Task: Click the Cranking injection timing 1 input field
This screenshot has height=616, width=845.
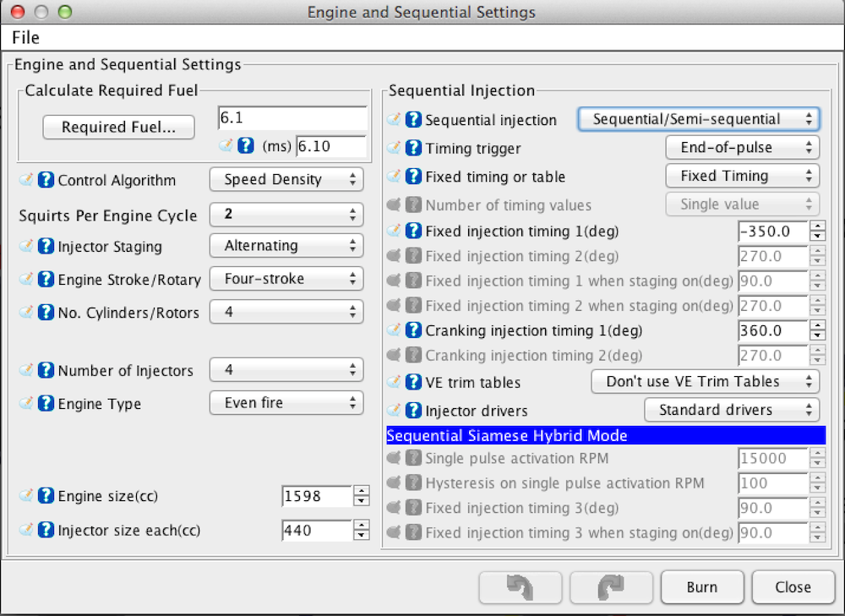Action: (x=772, y=330)
